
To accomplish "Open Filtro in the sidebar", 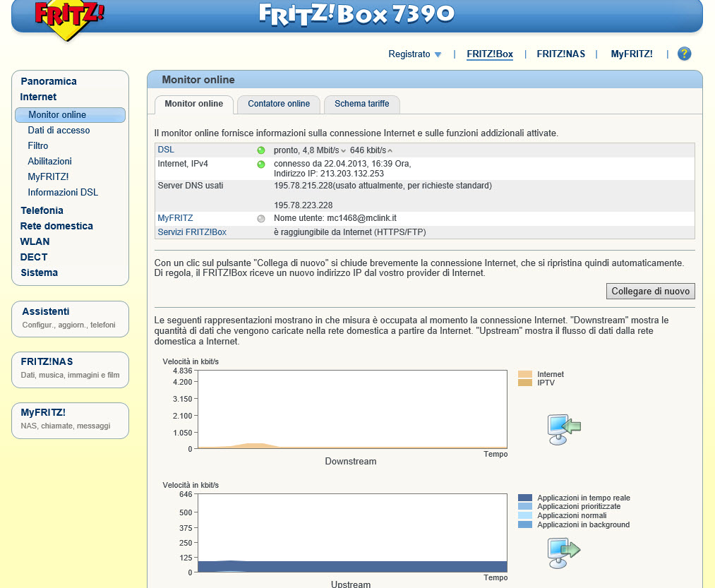I will [x=38, y=146].
